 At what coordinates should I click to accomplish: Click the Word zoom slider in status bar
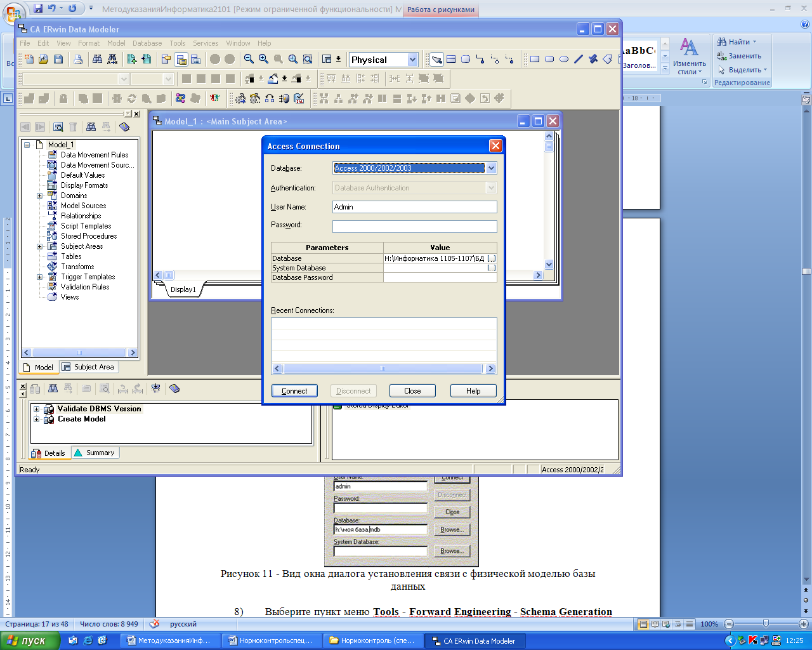click(766, 624)
